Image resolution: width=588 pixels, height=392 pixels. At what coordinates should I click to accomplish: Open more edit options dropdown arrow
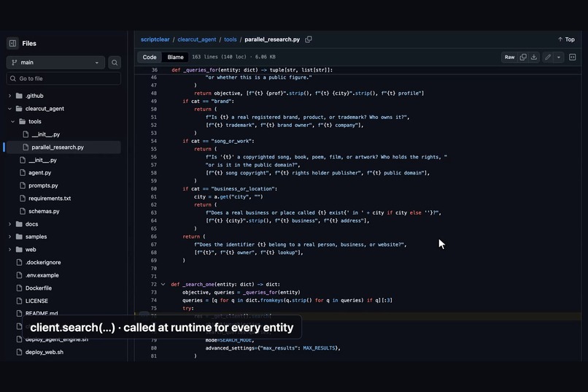(x=559, y=57)
